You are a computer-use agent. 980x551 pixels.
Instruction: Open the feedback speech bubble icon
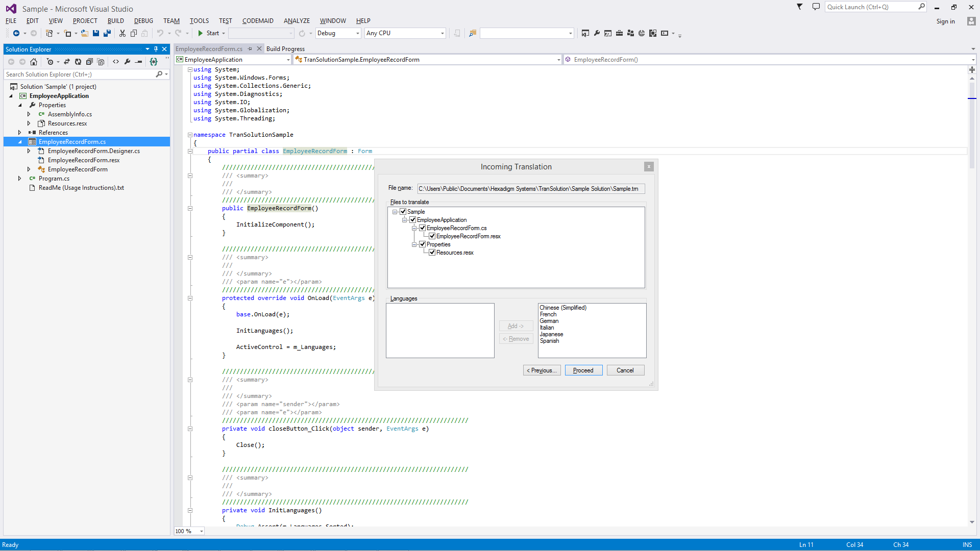point(816,7)
